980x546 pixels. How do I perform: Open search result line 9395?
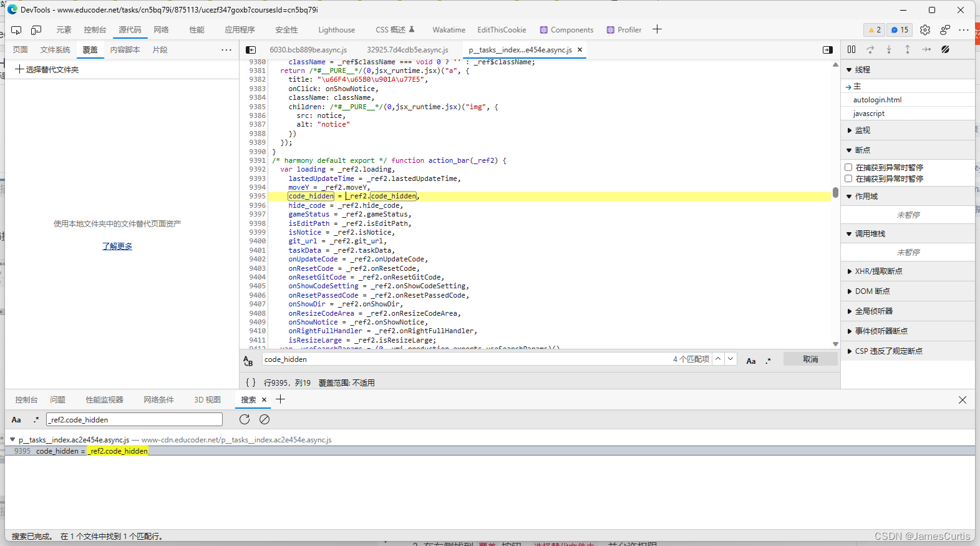pyautogui.click(x=490, y=451)
